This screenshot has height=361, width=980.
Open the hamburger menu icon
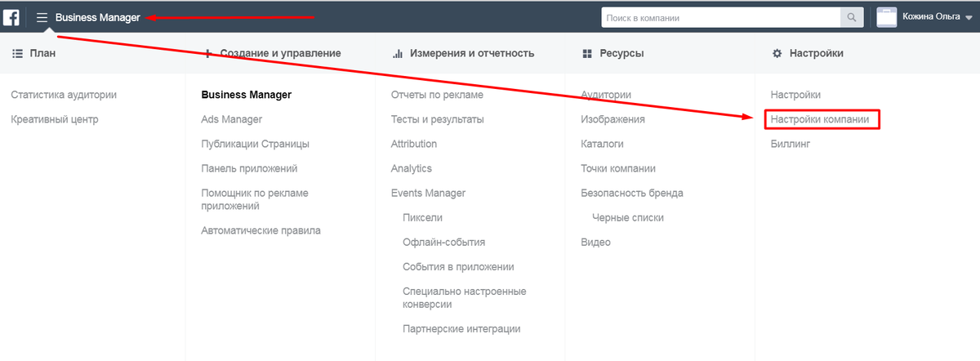click(x=42, y=17)
